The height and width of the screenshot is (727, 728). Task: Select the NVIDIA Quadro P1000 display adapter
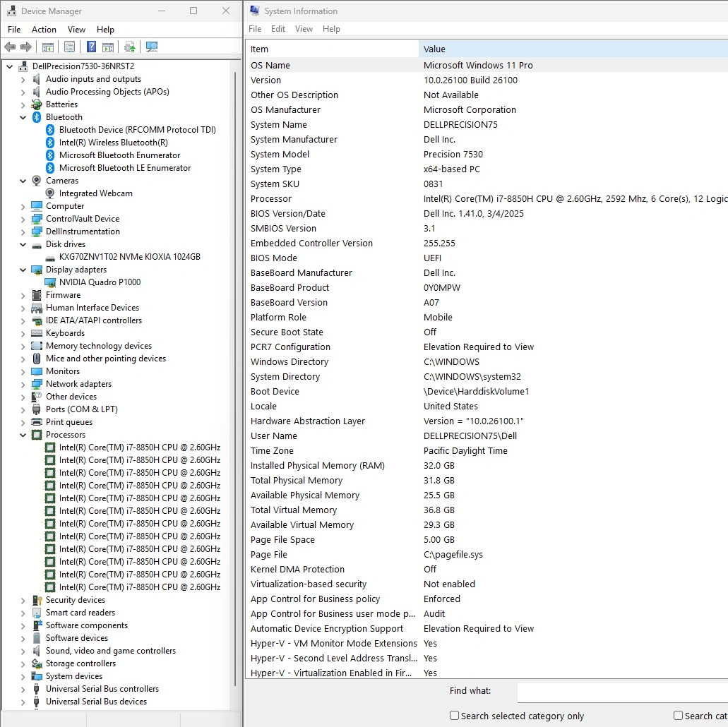point(100,282)
